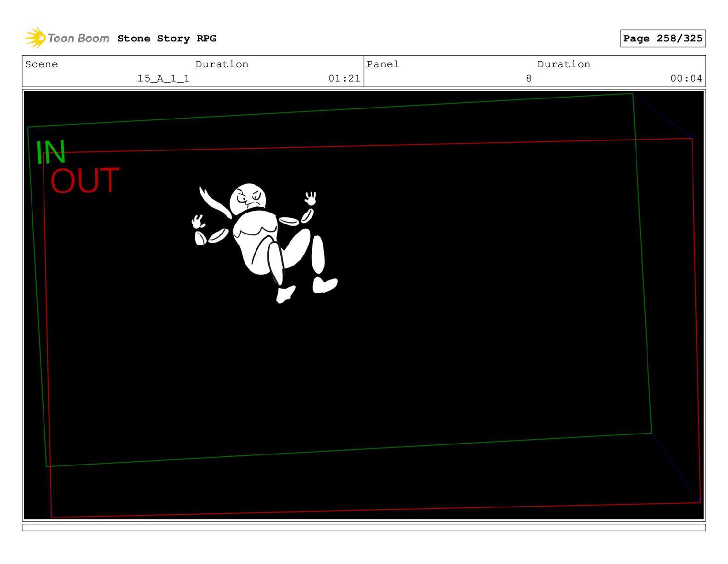Screen dimensions: 728x564
Task: Click the scene value '15_A_1_1'
Action: pyautogui.click(x=163, y=79)
